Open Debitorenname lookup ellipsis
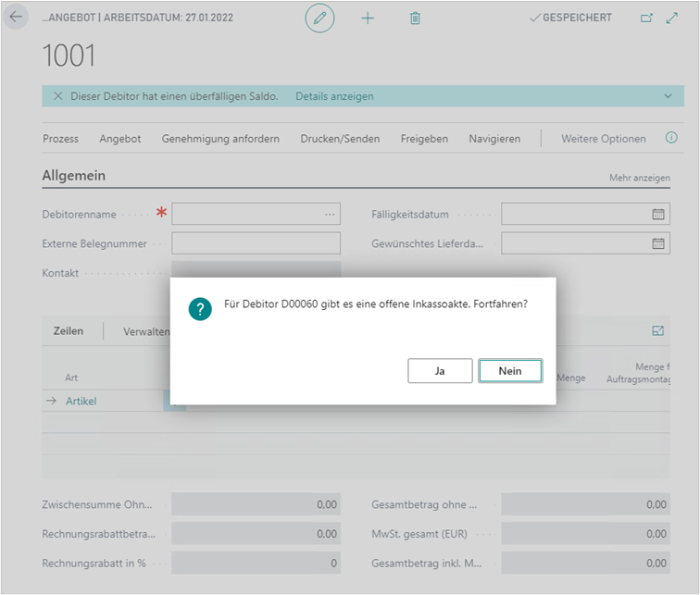 click(330, 215)
